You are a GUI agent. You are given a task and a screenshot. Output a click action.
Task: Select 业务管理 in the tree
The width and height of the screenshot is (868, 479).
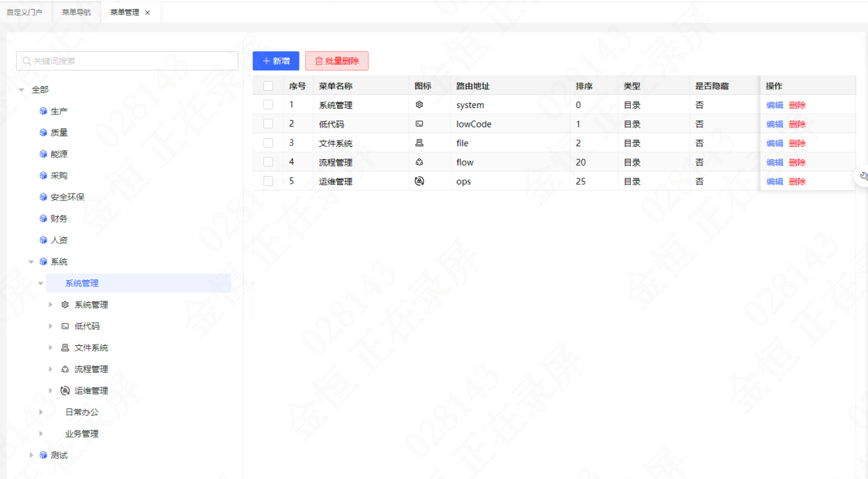(x=82, y=433)
